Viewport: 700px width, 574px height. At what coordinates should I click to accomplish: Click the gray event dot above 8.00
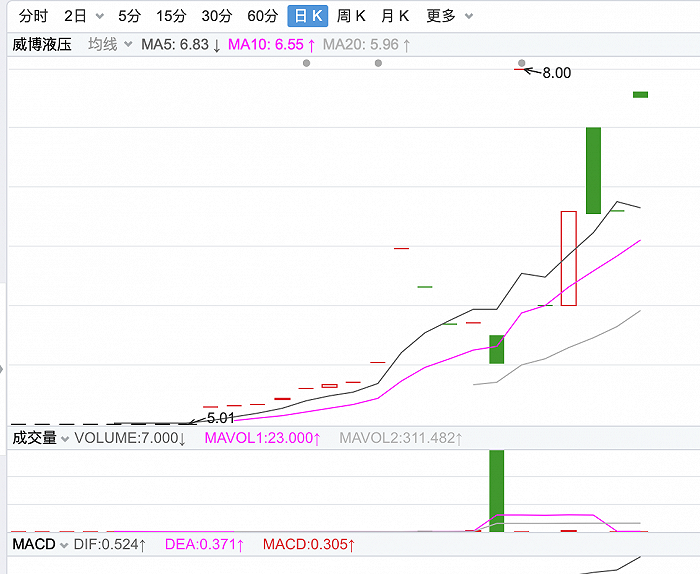pos(521,63)
